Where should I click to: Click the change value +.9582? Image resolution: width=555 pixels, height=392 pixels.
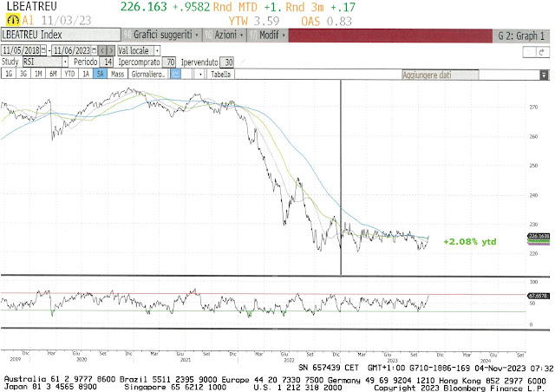192,7
